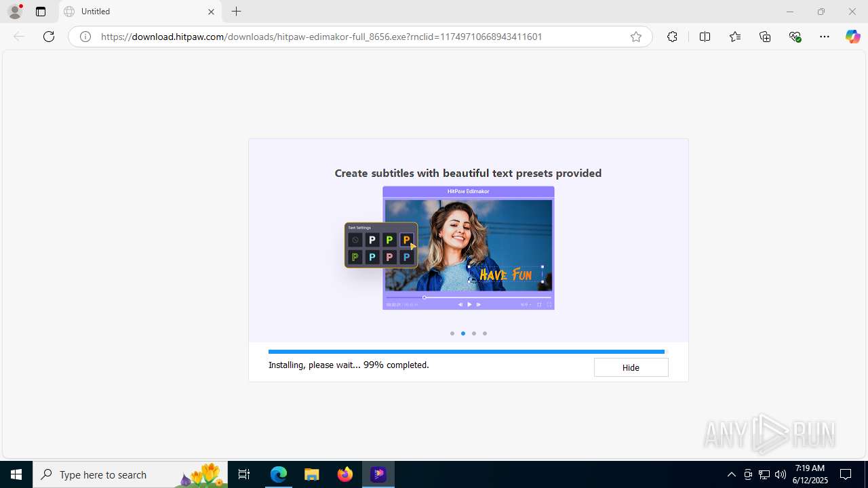Select the fourth carousel dot indicator

(x=485, y=333)
